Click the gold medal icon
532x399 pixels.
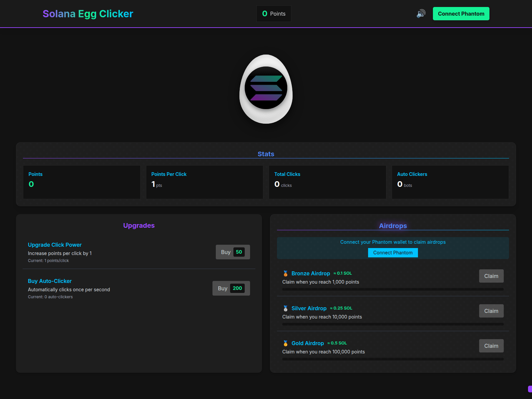click(x=285, y=343)
